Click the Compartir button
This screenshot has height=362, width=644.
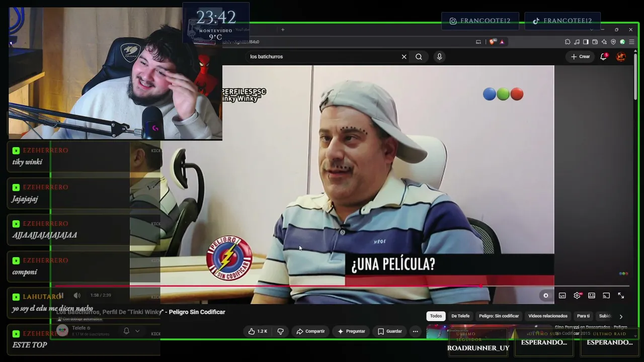tap(311, 331)
